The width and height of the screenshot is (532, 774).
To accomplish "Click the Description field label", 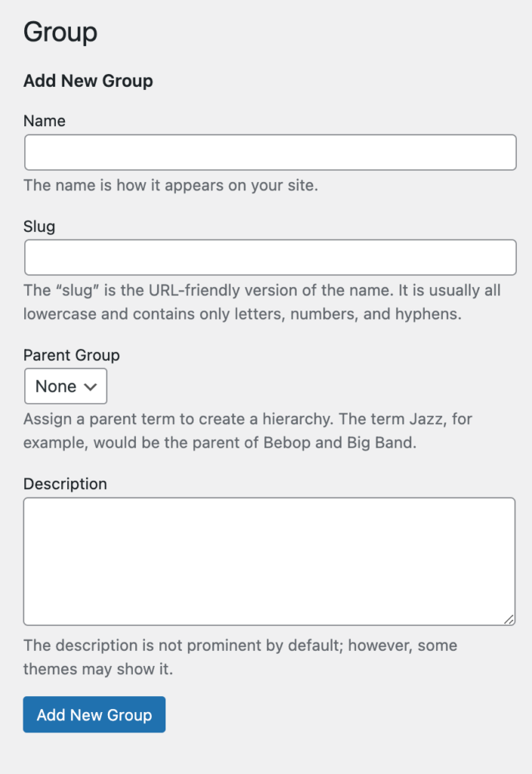I will (x=65, y=484).
